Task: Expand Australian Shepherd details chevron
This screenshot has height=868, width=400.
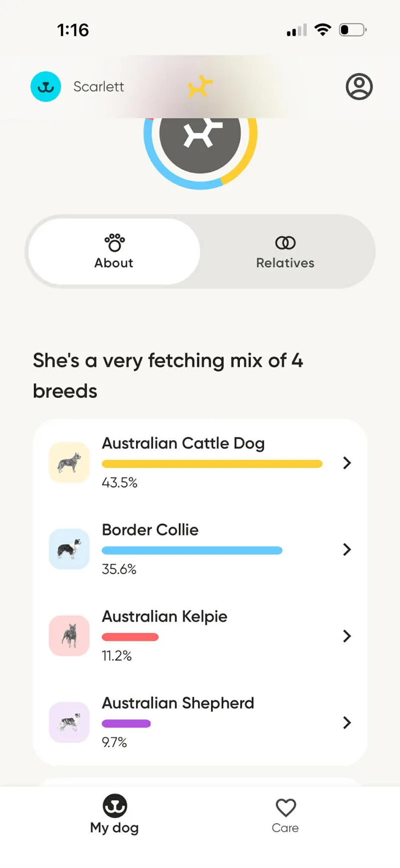Action: 347,722
